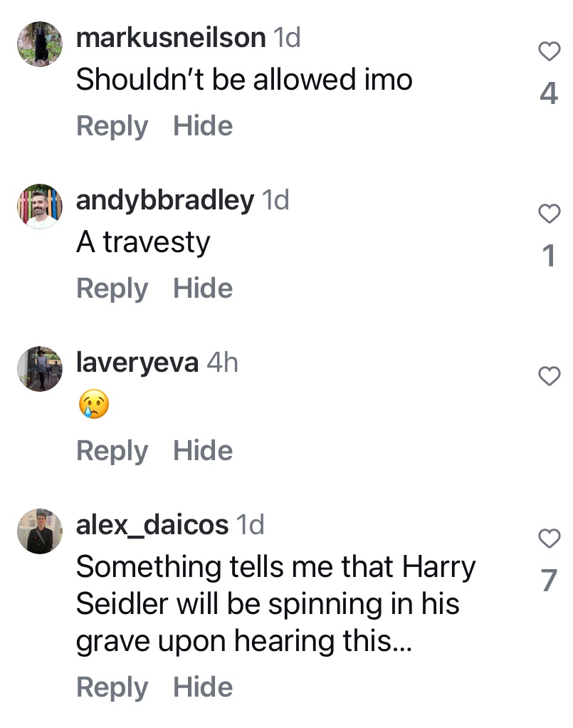This screenshot has height=728, width=573.
Task: Reply to laveryeva's emoji comment
Action: coord(112,451)
